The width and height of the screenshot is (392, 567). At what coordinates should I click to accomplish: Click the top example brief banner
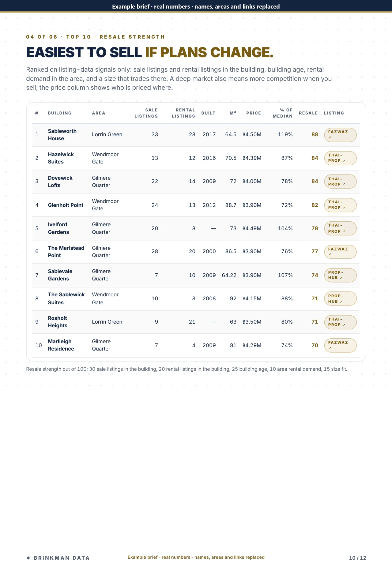[x=196, y=6]
